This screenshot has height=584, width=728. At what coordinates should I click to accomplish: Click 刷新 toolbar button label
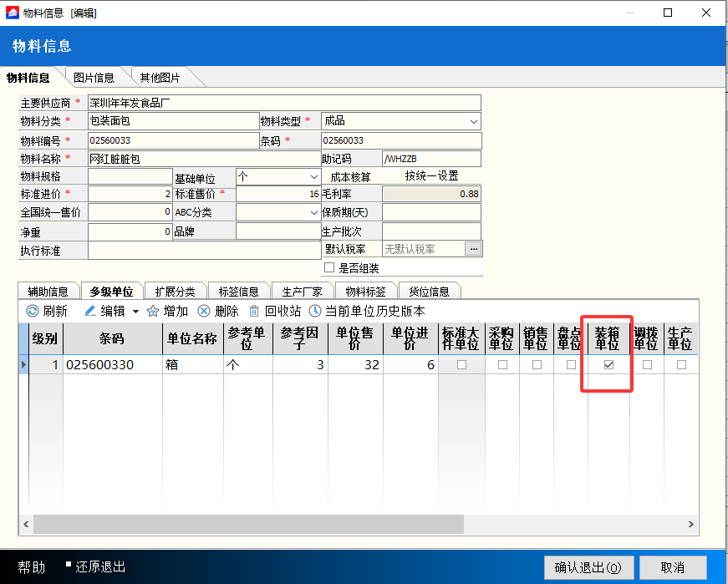55,311
